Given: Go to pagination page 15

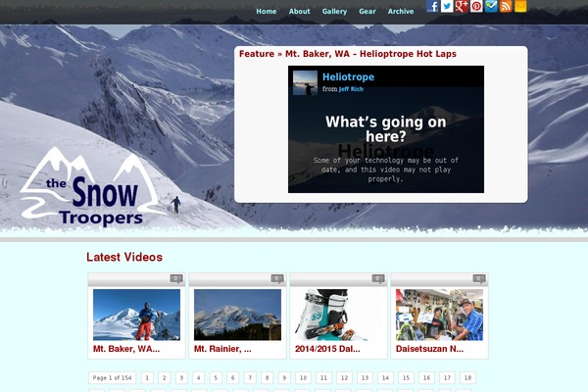Looking at the screenshot, I should [x=406, y=377].
